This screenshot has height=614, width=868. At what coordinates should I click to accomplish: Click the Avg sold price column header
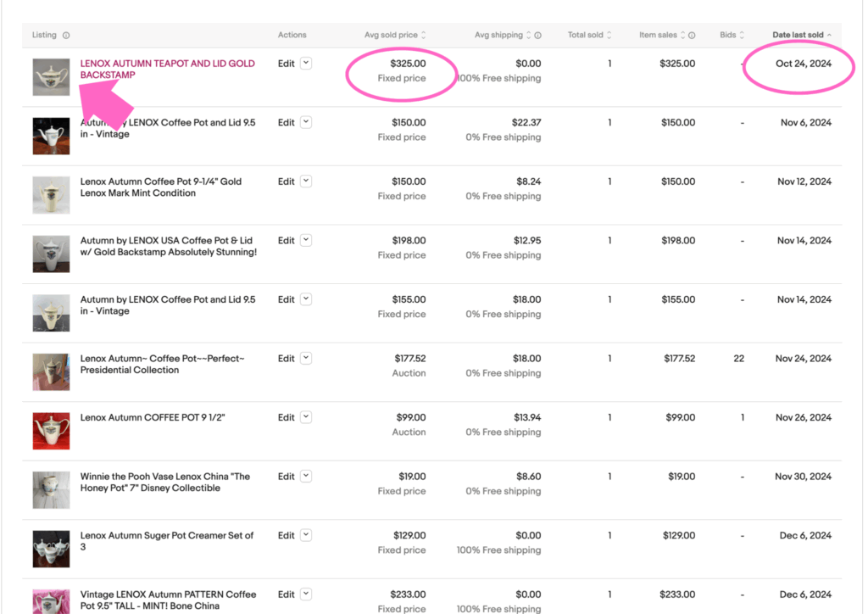(x=391, y=35)
